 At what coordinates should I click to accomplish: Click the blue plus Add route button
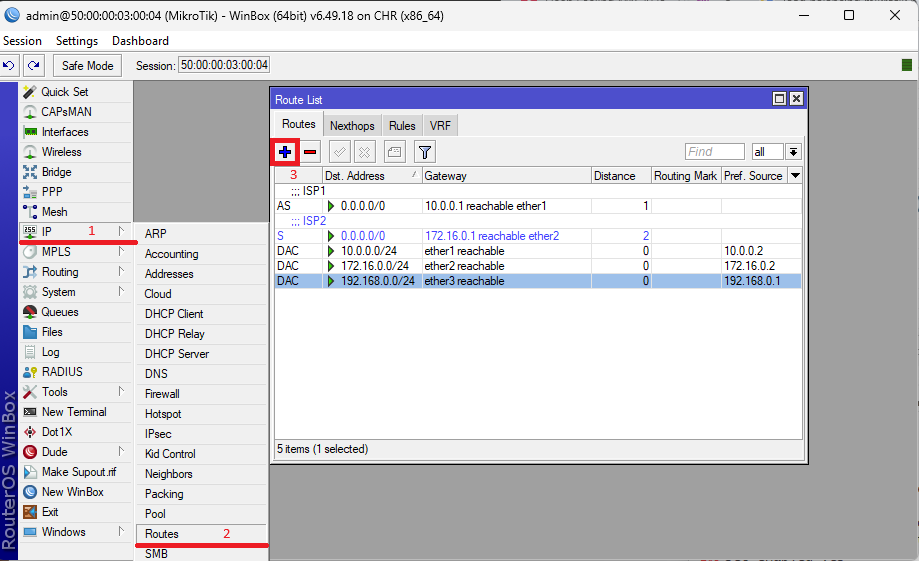[x=286, y=152]
